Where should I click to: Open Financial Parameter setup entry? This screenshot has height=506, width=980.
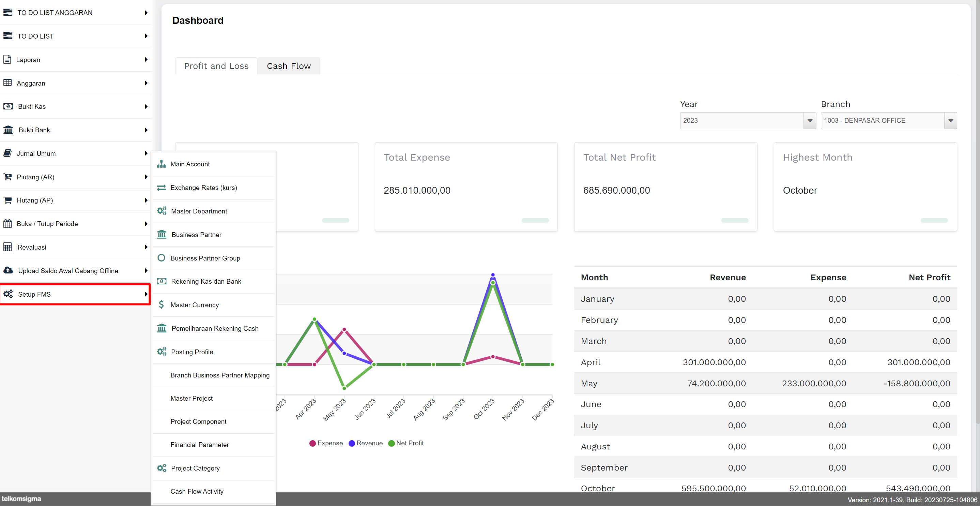point(200,445)
